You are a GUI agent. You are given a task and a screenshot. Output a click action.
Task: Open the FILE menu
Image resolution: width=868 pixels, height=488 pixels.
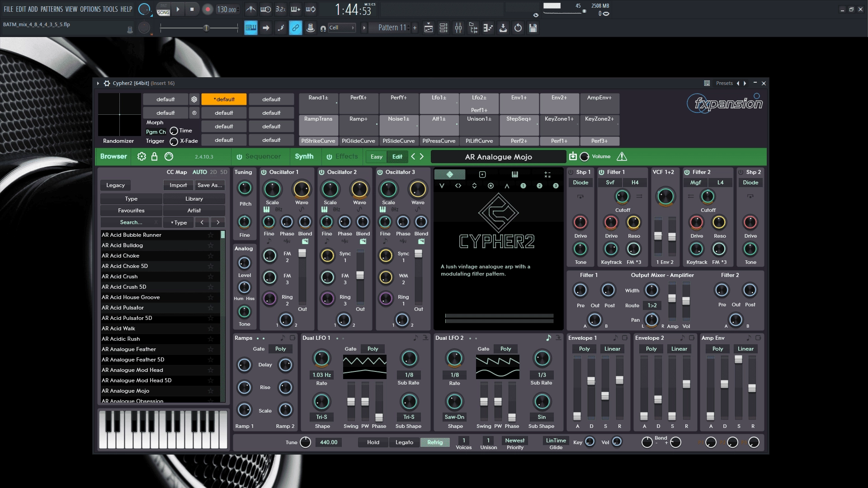8,9
